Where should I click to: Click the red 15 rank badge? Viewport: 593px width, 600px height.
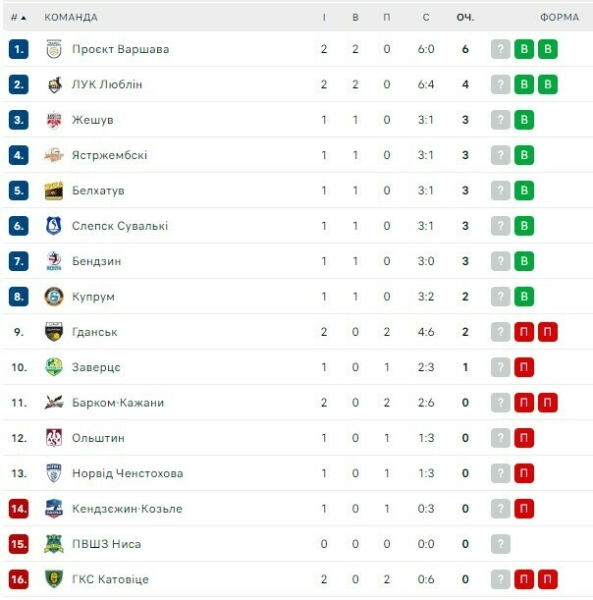18,544
